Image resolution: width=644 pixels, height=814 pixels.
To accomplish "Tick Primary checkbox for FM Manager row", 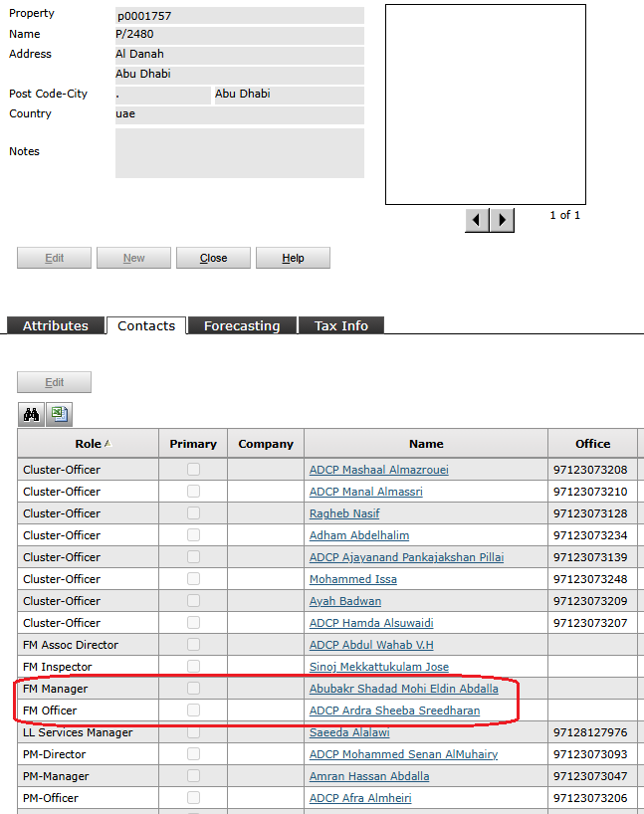I will 193,689.
